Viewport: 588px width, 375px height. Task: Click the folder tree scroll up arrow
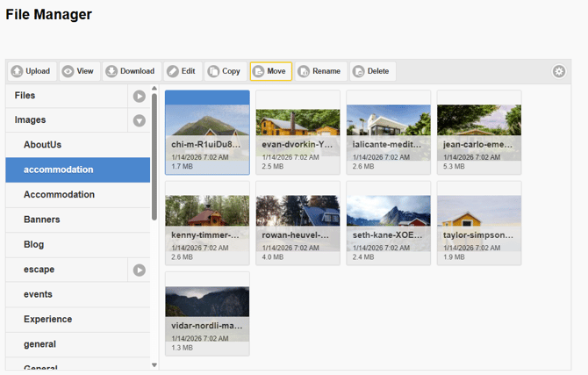click(154, 88)
